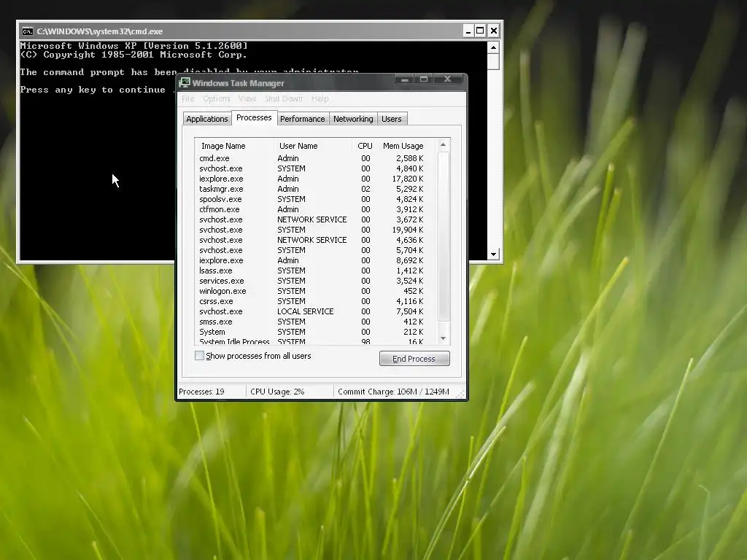Select iexplore.exe using 8,692 K memory
The image size is (747, 560).
tap(315, 260)
